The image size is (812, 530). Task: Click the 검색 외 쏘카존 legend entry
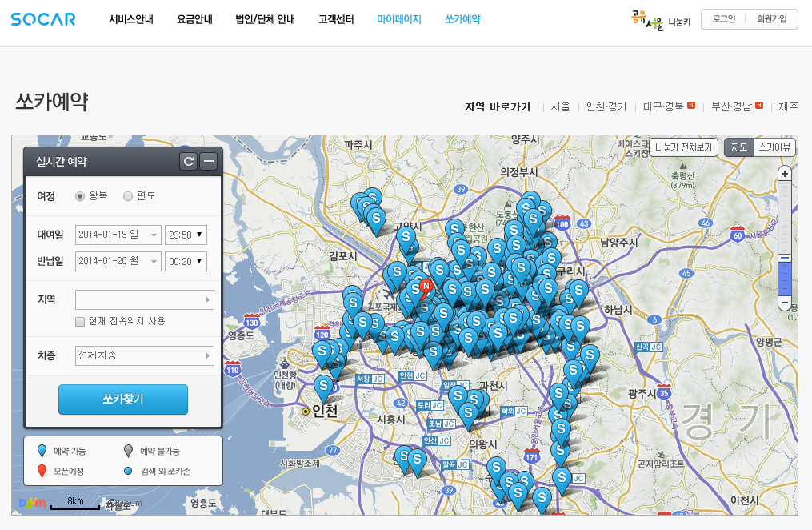[x=158, y=471]
